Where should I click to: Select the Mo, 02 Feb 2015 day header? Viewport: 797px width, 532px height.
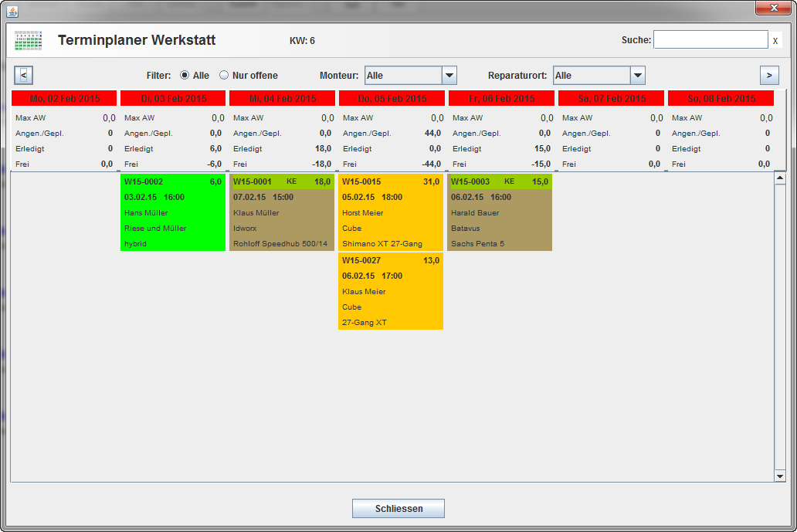click(64, 99)
